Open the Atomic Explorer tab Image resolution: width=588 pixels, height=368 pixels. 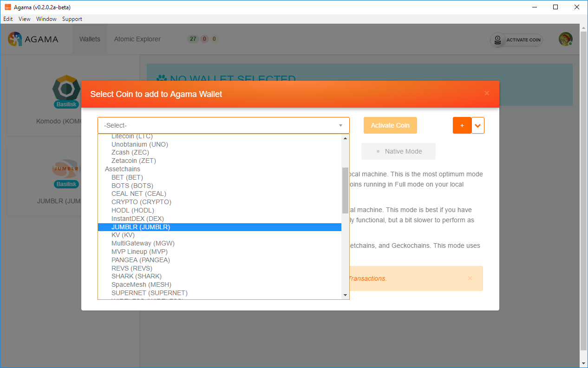click(137, 39)
